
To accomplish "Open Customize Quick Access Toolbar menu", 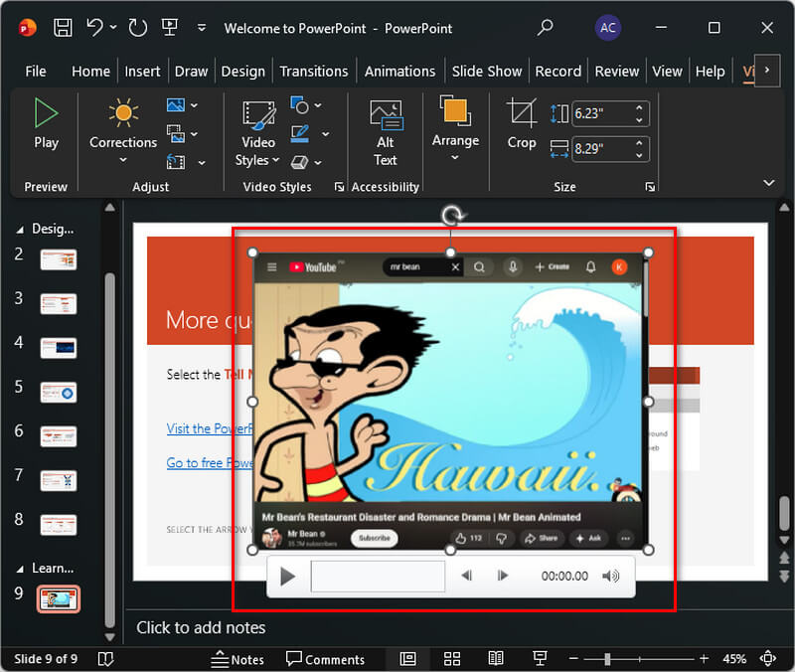I will click(202, 28).
